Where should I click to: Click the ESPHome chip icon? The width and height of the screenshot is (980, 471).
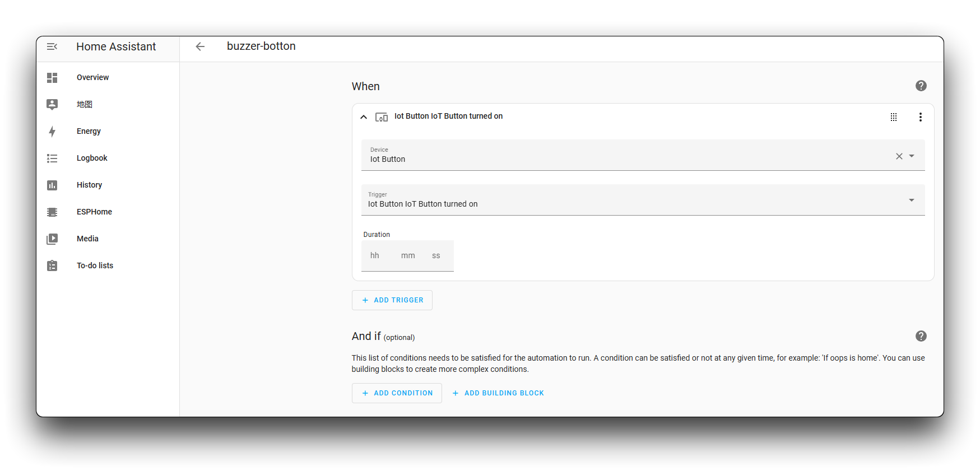(52, 212)
